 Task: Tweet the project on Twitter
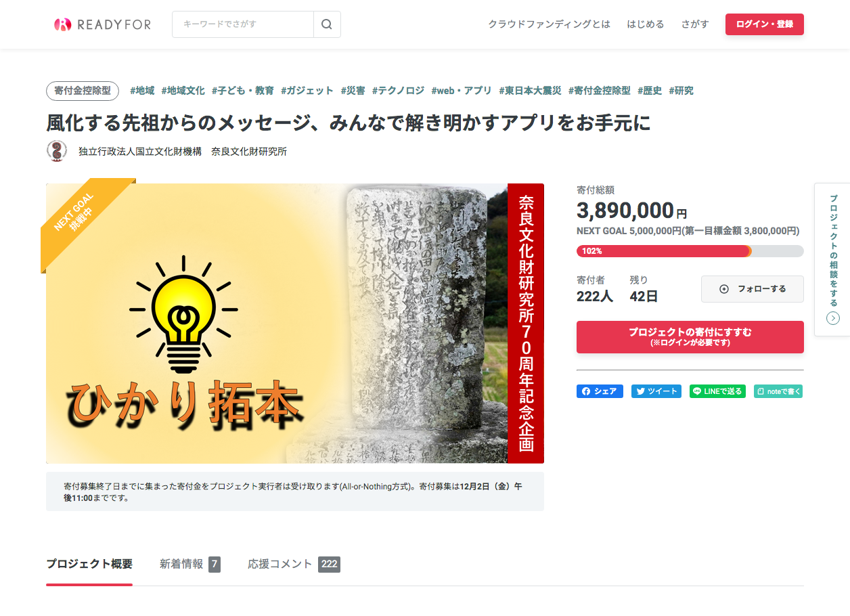coord(656,391)
